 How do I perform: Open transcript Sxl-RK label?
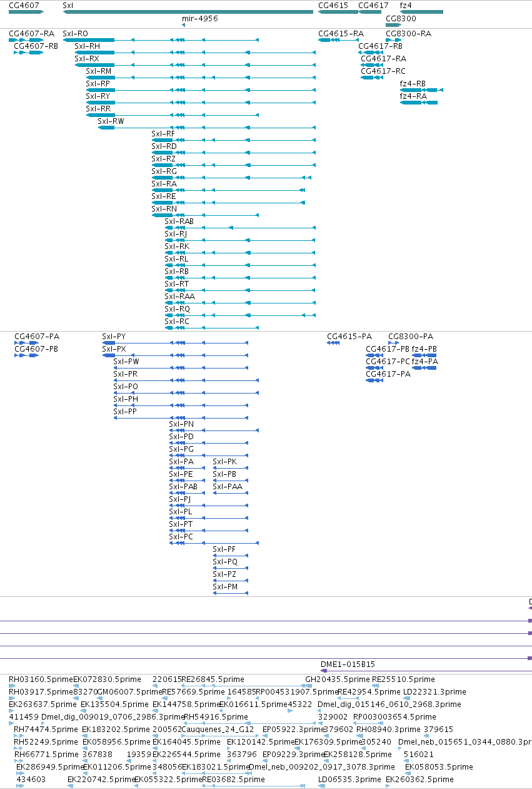click(176, 247)
